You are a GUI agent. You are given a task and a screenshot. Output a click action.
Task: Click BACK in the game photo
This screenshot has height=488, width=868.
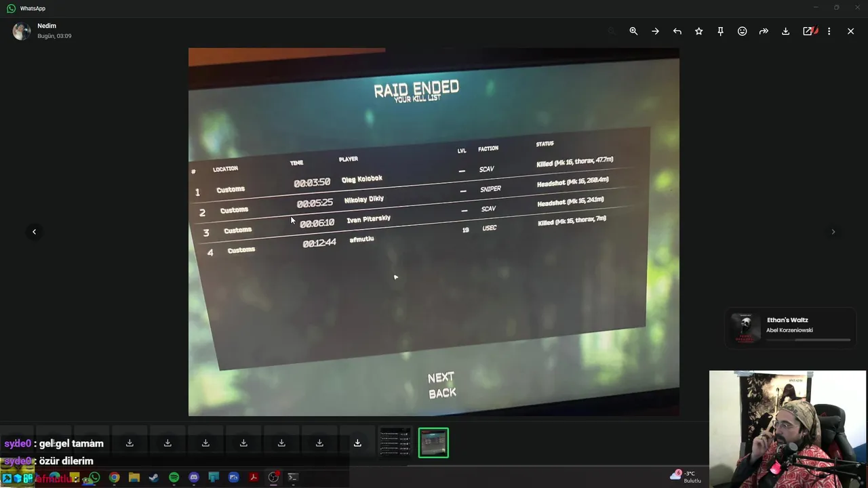click(x=442, y=393)
